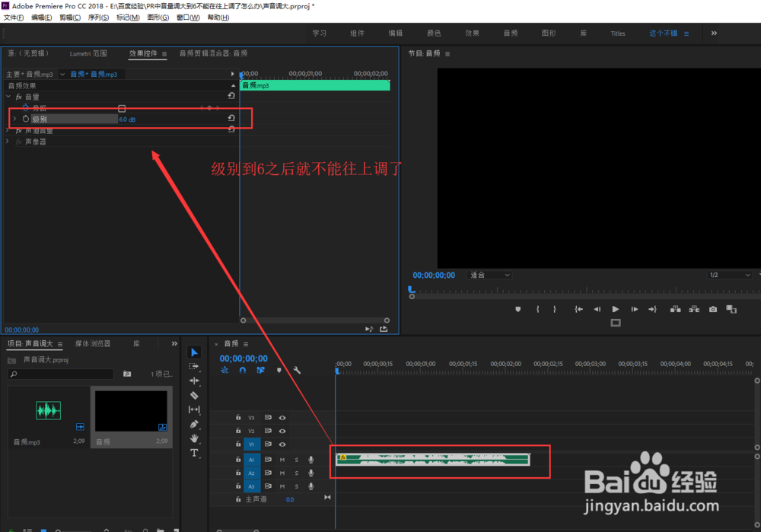761x532 pixels.
Task: Switch to Color workspace
Action: (x=434, y=33)
